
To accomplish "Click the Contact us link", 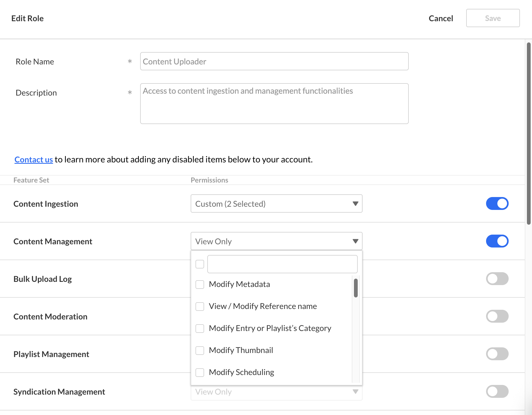I will pyautogui.click(x=34, y=159).
